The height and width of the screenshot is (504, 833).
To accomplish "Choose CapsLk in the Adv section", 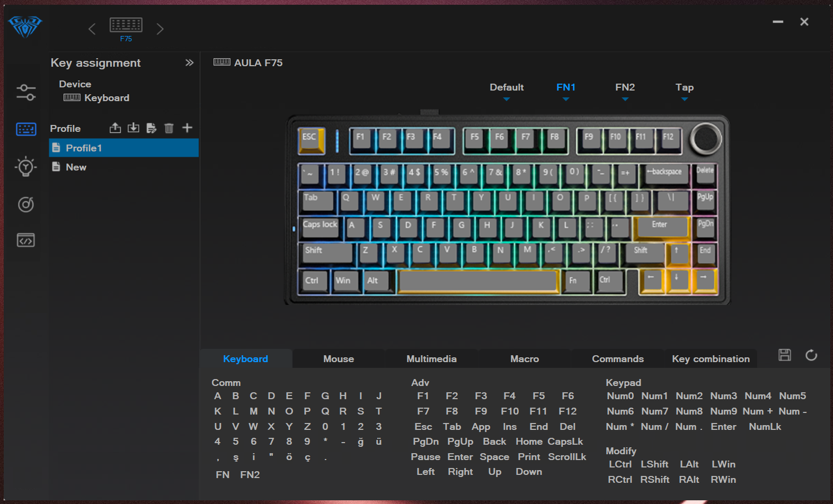I will [565, 442].
